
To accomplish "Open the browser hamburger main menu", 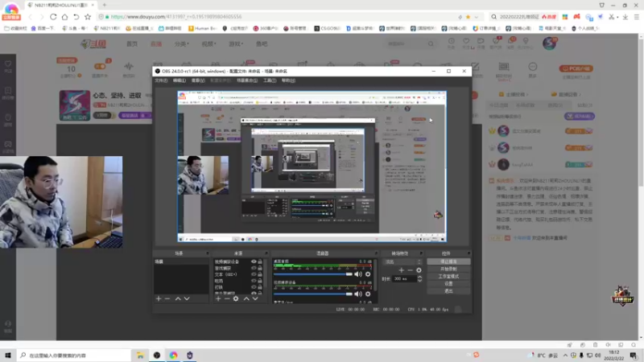I will 637,17.
